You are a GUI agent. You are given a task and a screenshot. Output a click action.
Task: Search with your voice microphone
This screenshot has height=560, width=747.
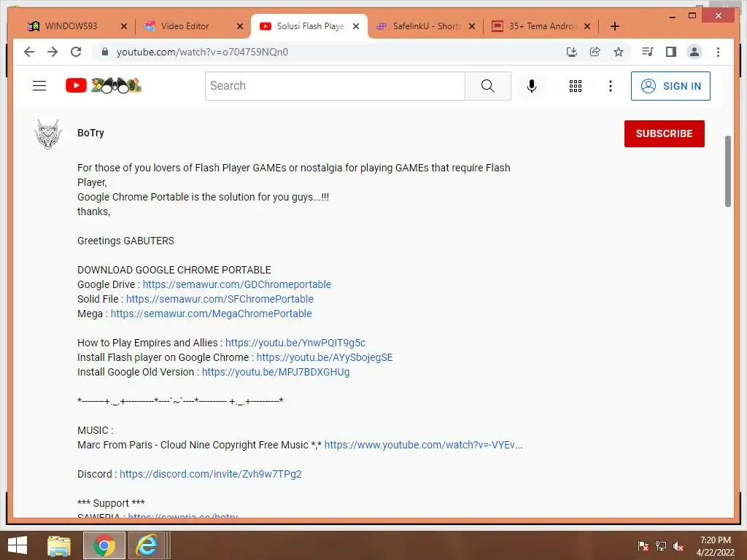coord(532,86)
